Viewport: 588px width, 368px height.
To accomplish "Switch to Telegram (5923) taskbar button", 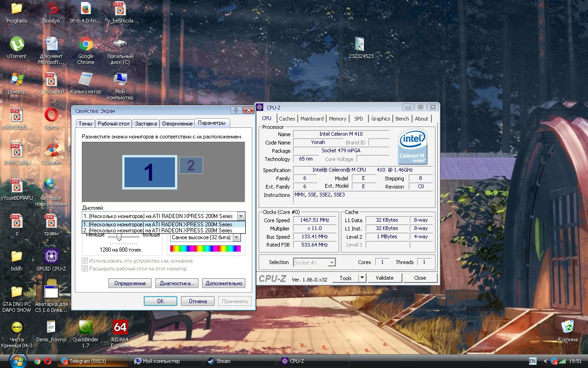I will tap(92, 361).
